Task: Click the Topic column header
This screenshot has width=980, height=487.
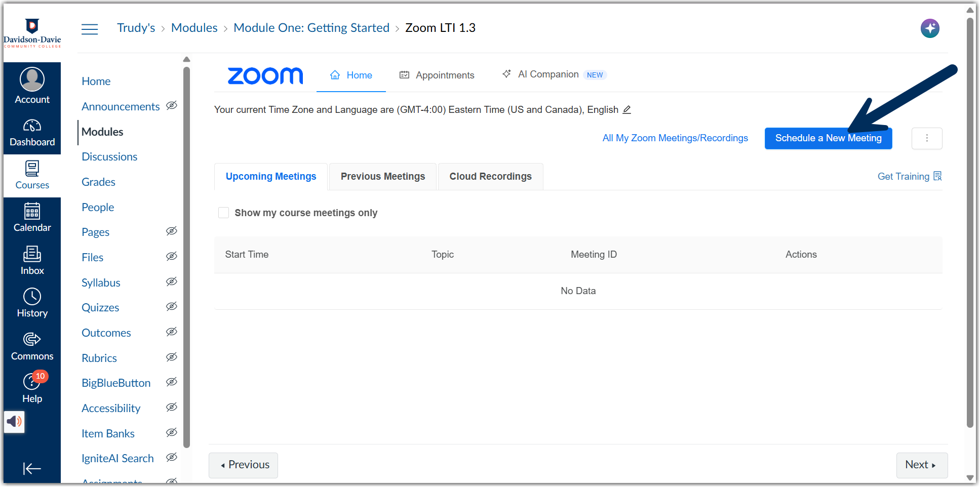Action: click(x=442, y=254)
